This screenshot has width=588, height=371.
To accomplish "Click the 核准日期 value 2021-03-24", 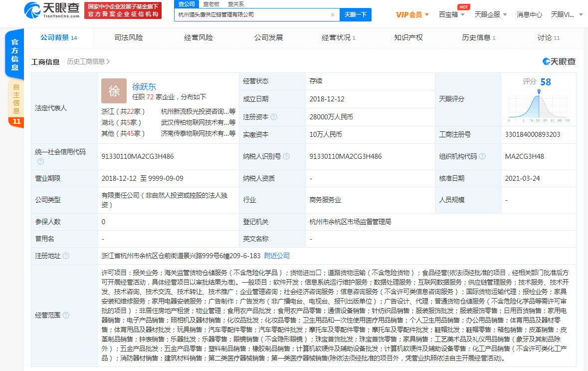I will coord(522,178).
